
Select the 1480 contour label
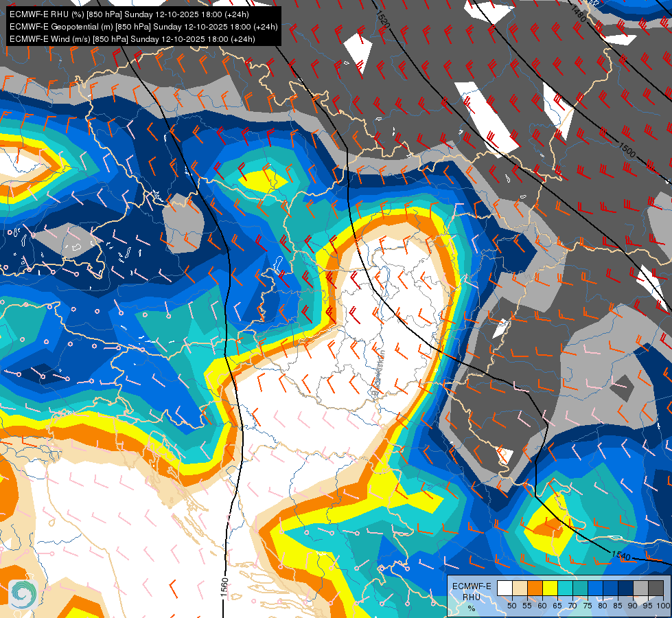click(579, 14)
